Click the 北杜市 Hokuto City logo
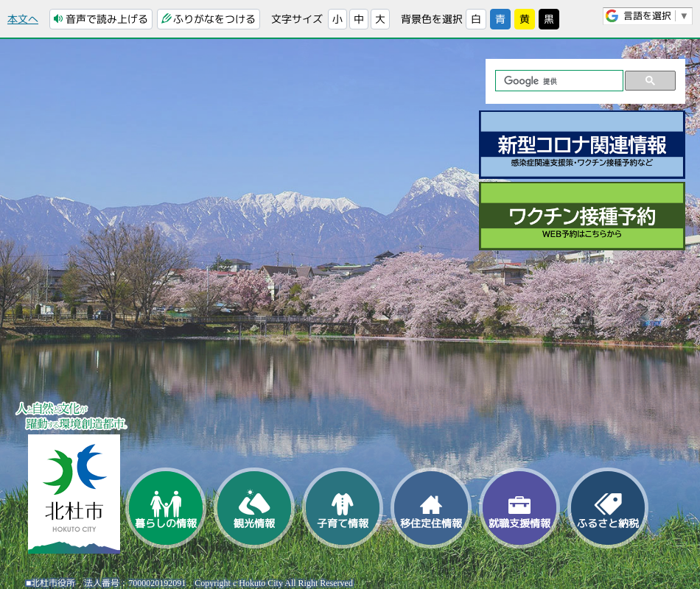Image resolution: width=700 pixels, height=589 pixels. tap(74, 493)
